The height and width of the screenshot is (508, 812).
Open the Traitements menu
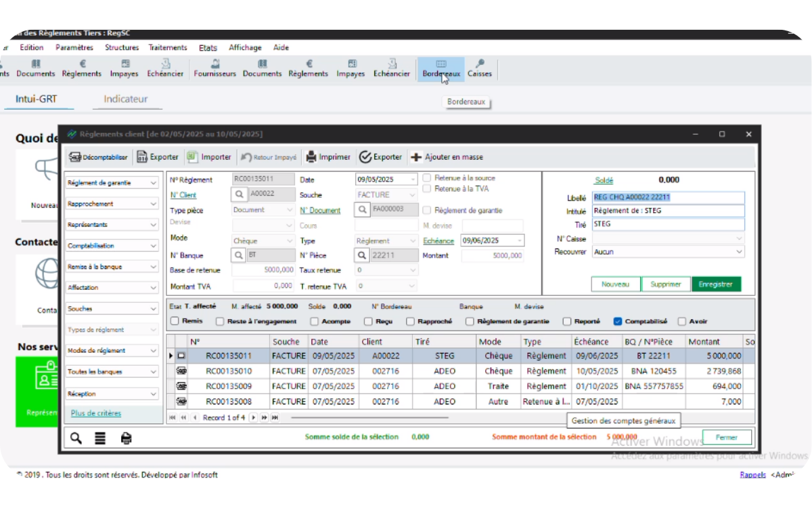168,47
